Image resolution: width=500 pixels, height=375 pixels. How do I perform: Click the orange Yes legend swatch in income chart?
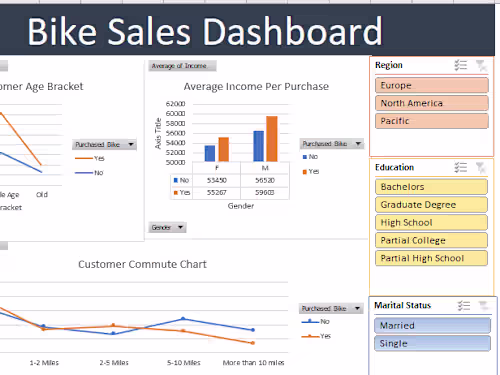pos(305,172)
